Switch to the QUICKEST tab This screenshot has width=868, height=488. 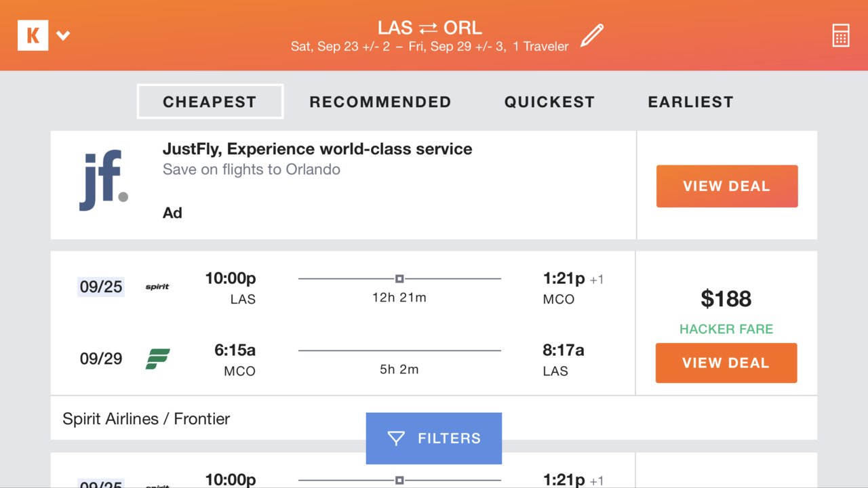(x=549, y=102)
